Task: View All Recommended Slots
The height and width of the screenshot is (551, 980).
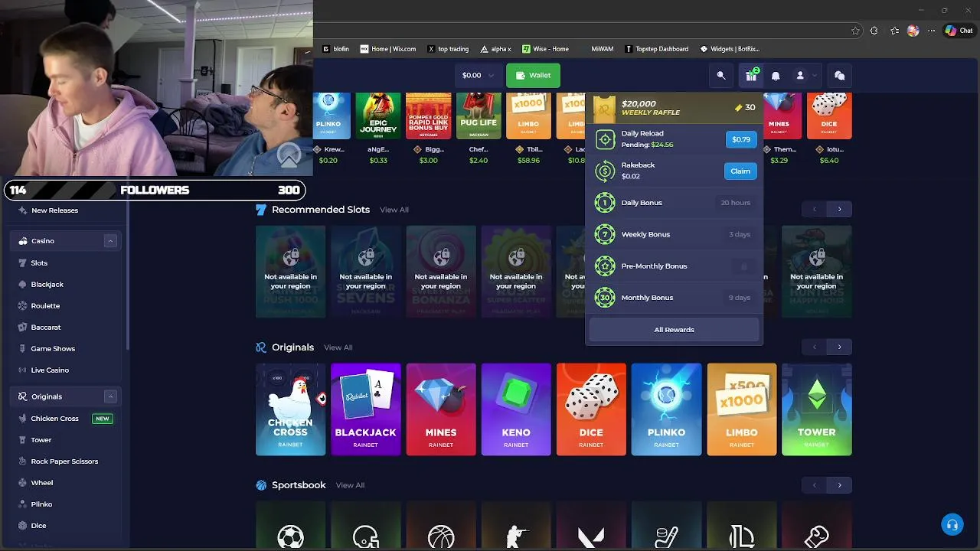Action: [394, 210]
